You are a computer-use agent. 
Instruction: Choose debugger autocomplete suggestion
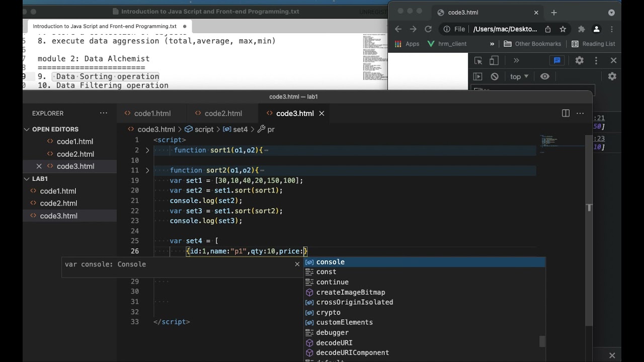pyautogui.click(x=425, y=332)
